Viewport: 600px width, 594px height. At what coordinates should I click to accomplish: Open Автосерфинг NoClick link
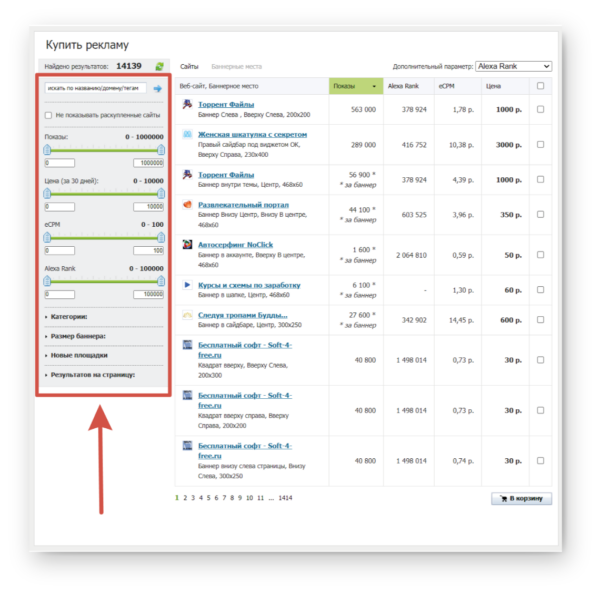(235, 245)
